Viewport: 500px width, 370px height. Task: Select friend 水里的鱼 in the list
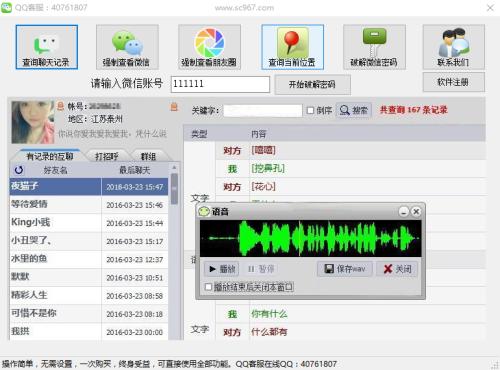point(89,259)
